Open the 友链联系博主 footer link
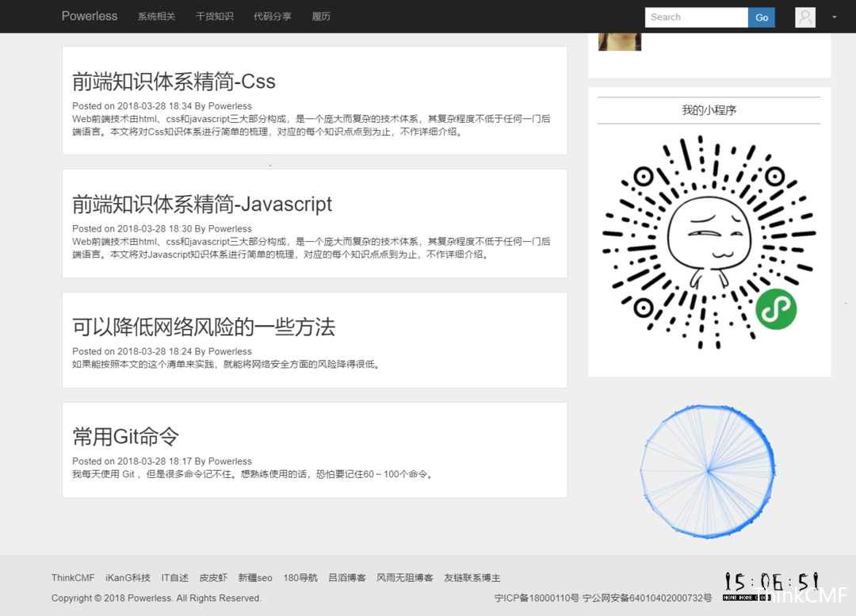The height and width of the screenshot is (616, 856). click(x=472, y=578)
